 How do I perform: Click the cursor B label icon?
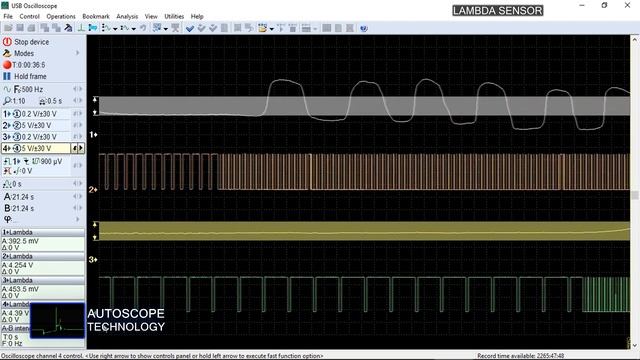tap(7, 208)
